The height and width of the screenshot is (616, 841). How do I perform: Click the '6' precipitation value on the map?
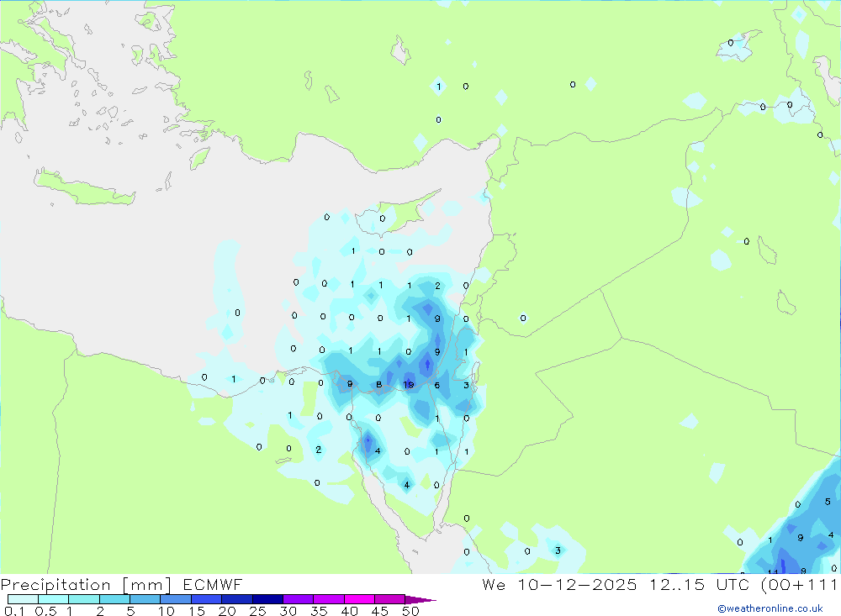(x=437, y=385)
